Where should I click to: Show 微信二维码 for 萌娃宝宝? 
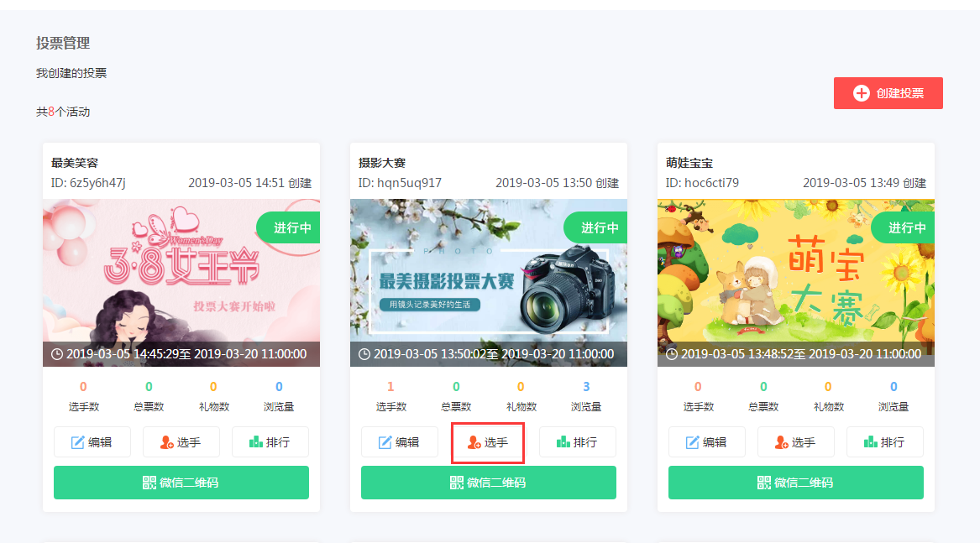[x=795, y=483]
